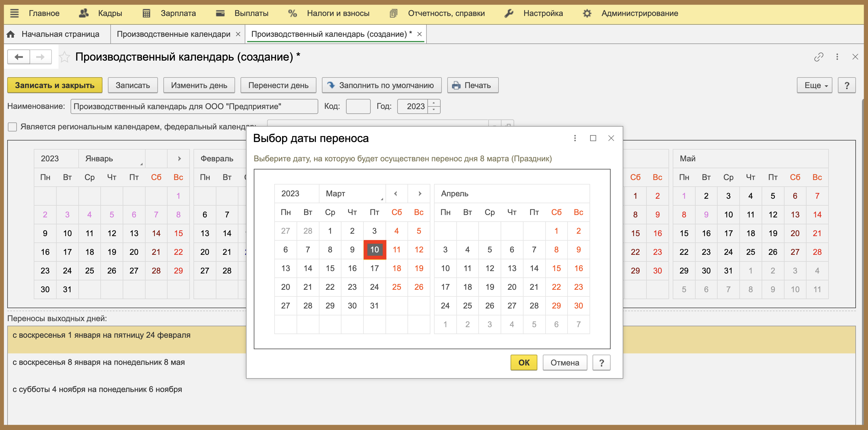The width and height of the screenshot is (868, 430).
Task: Click the 2023 year cell in dialog calendar
Action: [x=297, y=194]
